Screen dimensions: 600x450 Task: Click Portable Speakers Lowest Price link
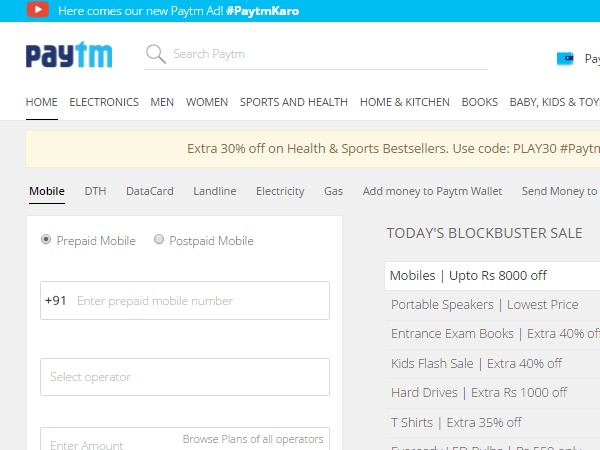click(484, 305)
